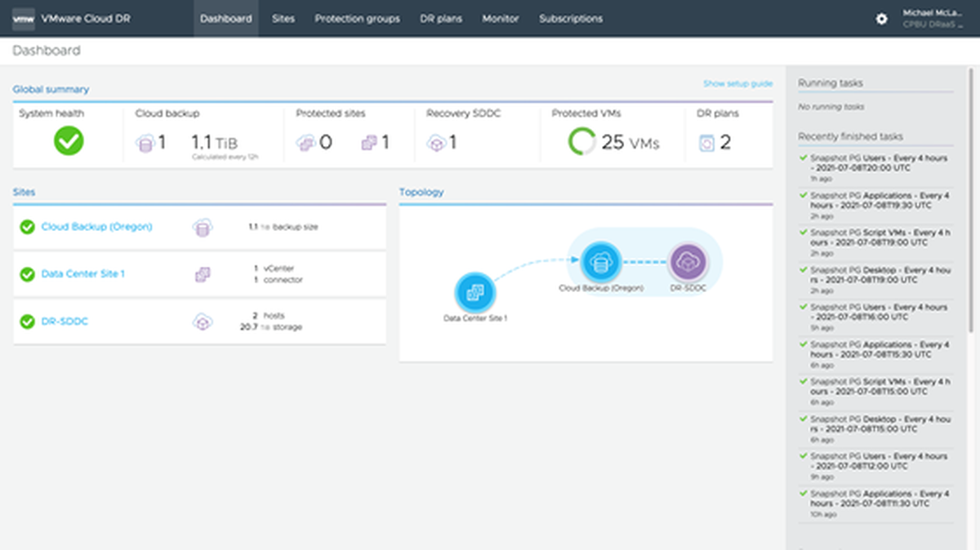
Task: Click checkmark of Applications 2021-07-08T15:30 task
Action: 803,344
